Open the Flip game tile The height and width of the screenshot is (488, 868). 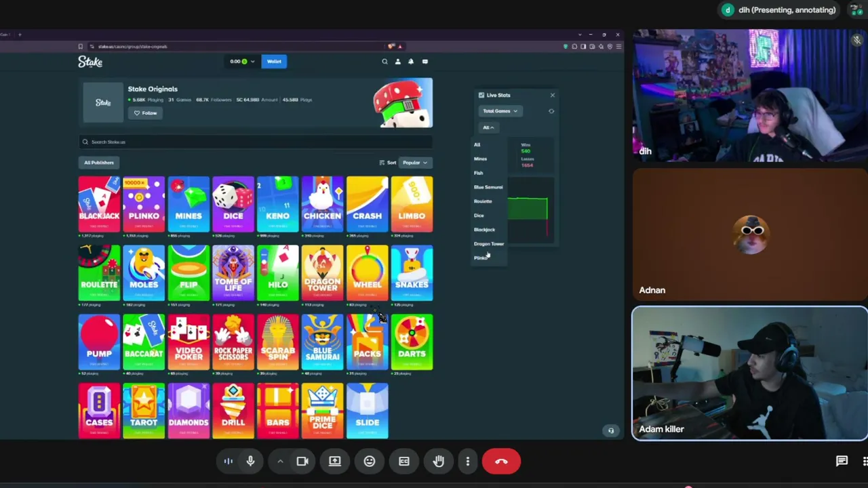[x=189, y=273]
